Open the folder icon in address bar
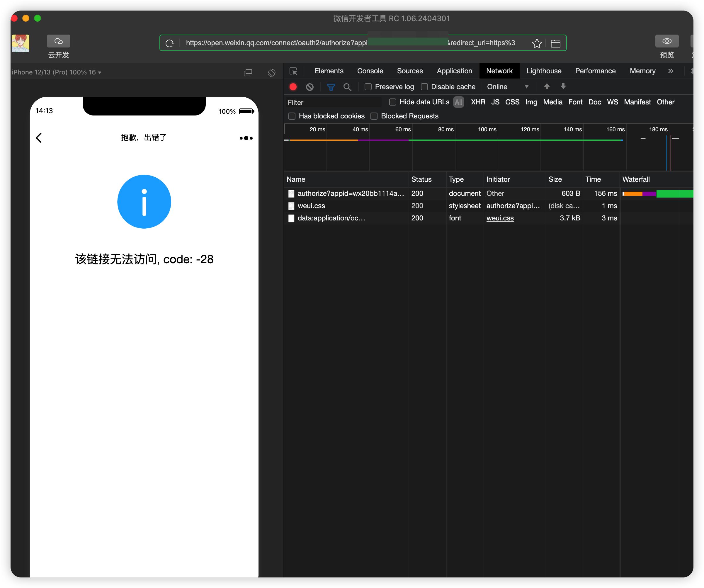704x588 pixels. click(x=555, y=43)
